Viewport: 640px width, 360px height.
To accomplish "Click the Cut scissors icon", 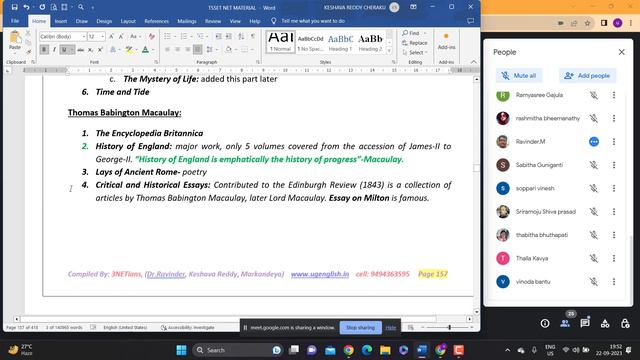I will click(28, 33).
